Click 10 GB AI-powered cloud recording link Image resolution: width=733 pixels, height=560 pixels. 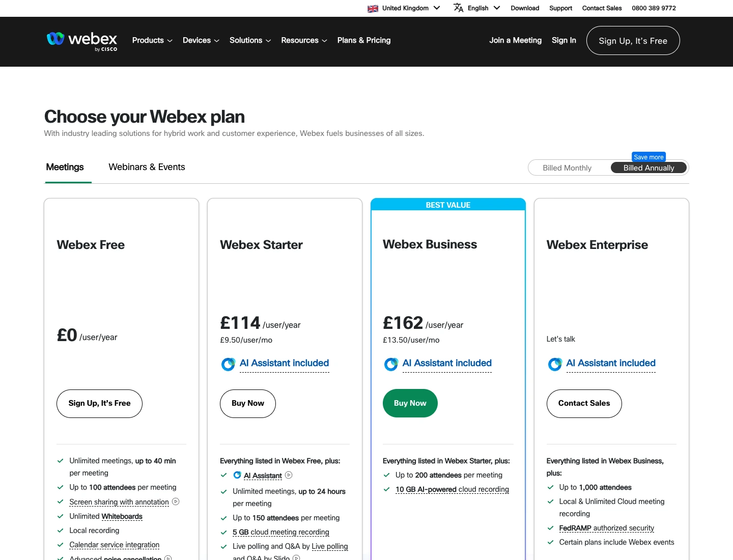(x=452, y=489)
